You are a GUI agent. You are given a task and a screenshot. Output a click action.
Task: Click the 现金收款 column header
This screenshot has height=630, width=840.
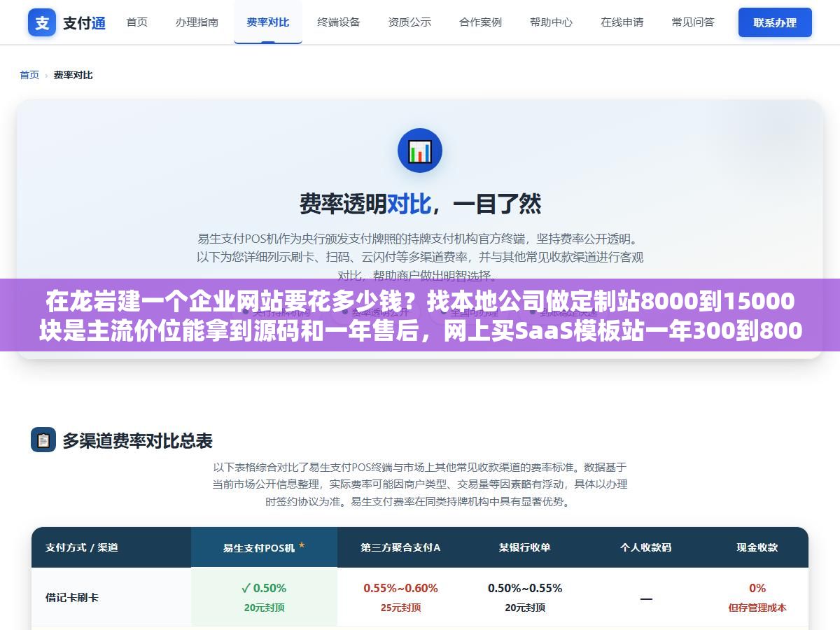click(757, 547)
